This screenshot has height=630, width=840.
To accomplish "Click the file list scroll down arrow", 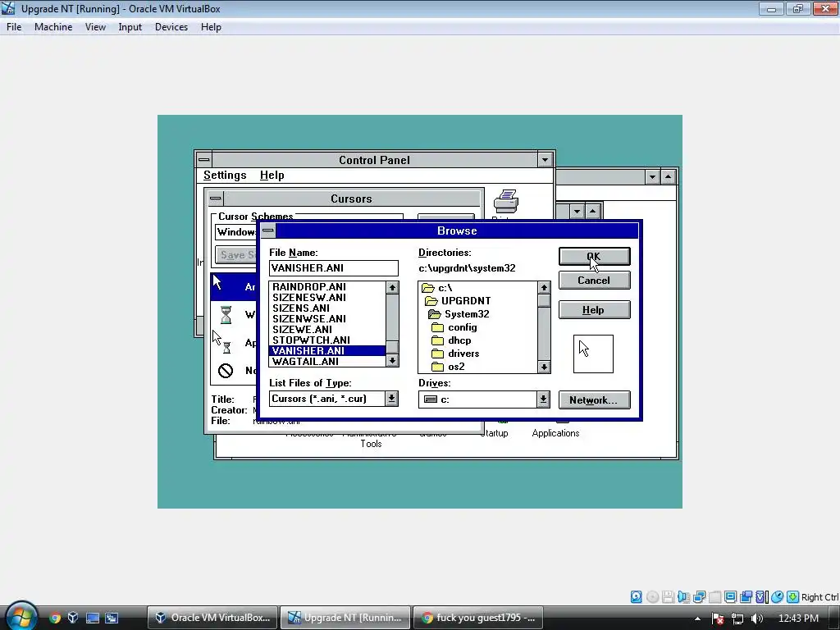I will coord(392,361).
